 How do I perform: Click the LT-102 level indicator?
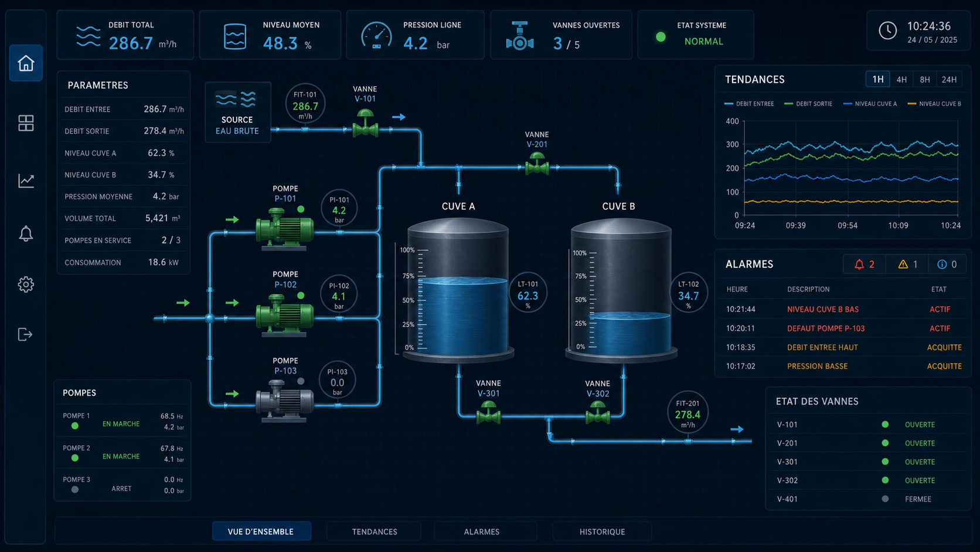[x=688, y=293]
